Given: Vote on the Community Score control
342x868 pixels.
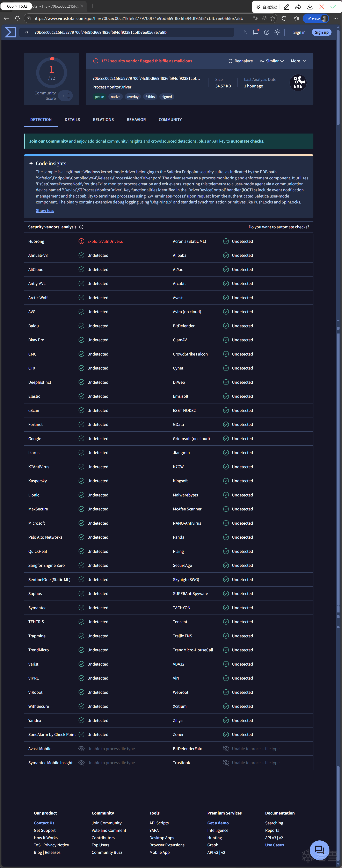Looking at the screenshot, I should (66, 96).
